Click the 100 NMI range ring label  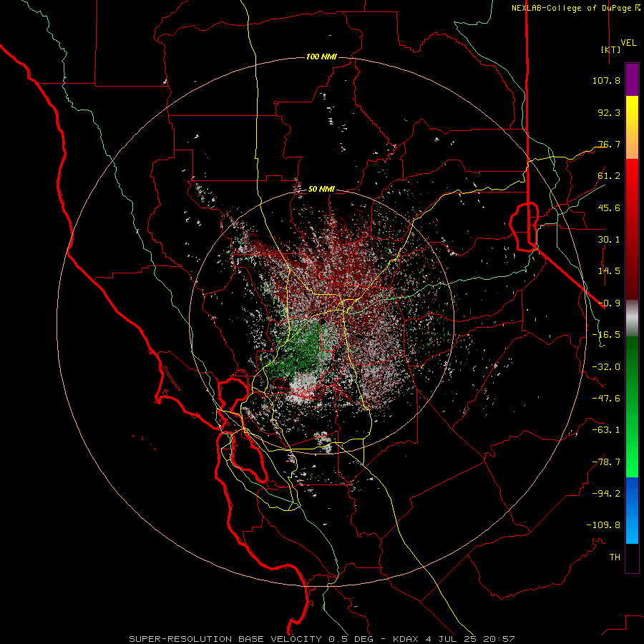click(321, 57)
